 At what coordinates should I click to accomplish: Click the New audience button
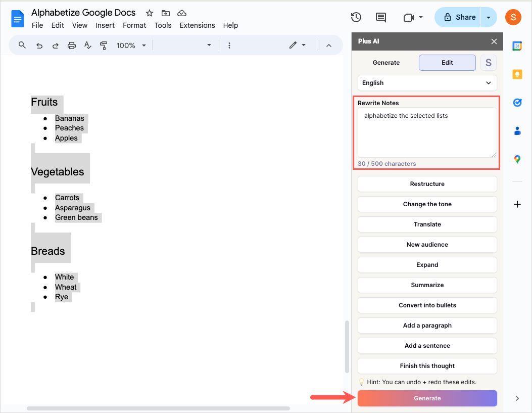427,245
